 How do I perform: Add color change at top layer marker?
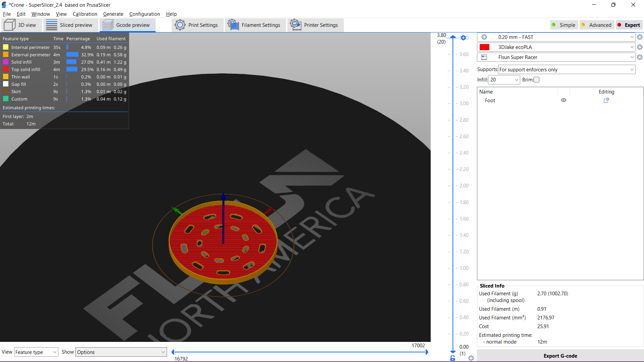[463, 38]
